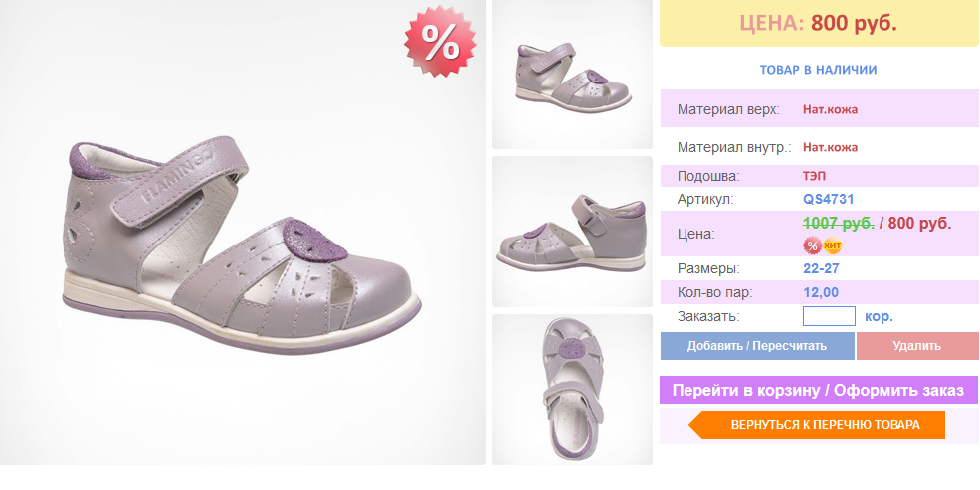The image size is (980, 490).
Task: Click the red percent discount badge on main photo
Action: [440, 42]
